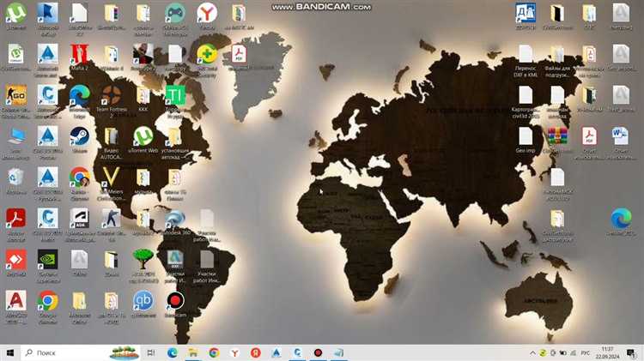The width and height of the screenshot is (644, 361).
Task: Open the Geo imp file
Action: [526, 140]
